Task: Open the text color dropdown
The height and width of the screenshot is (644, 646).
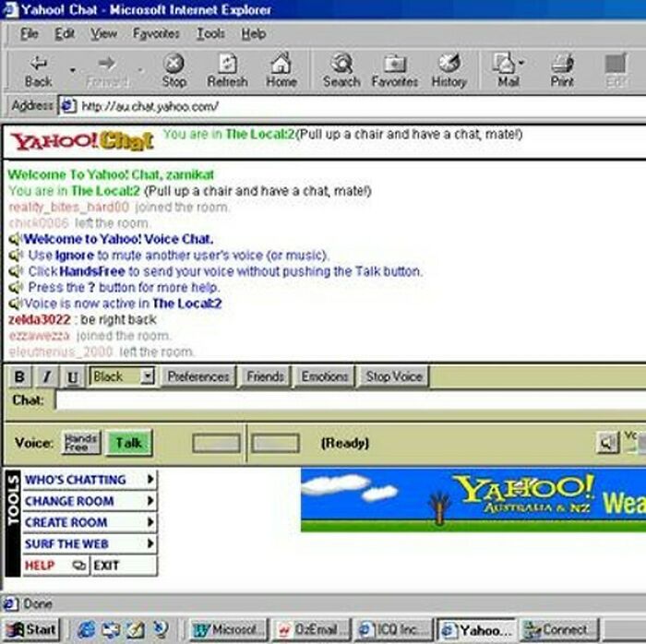Action: [148, 376]
